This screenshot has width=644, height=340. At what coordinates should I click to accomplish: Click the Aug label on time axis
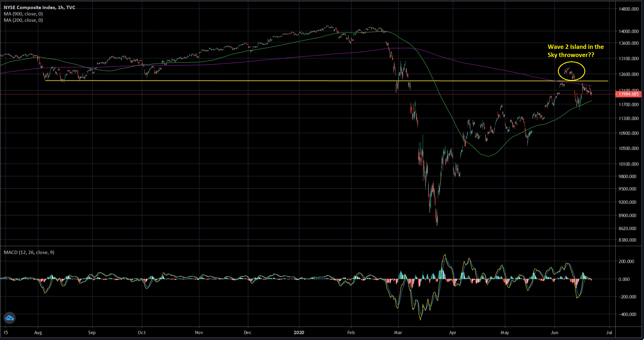coord(38,332)
